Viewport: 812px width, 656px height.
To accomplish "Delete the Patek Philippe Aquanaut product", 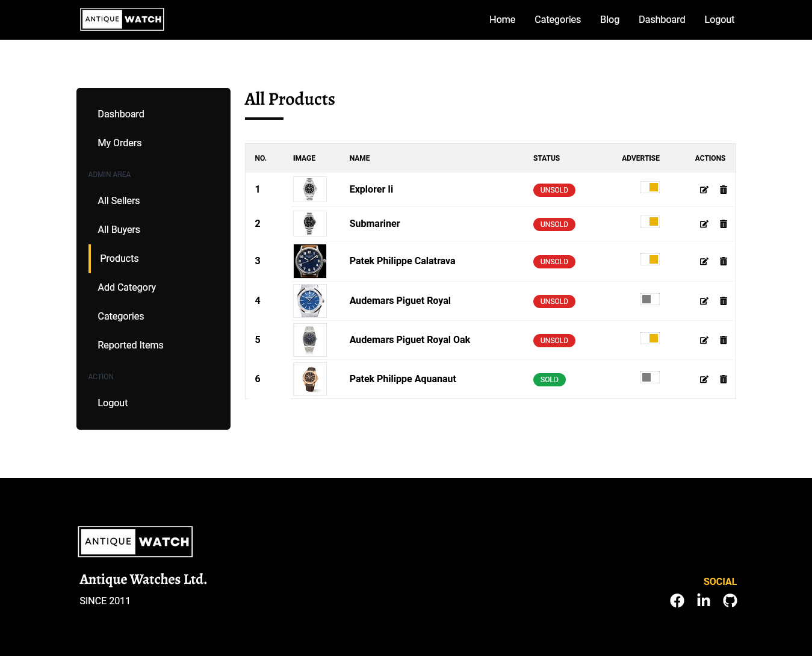I will [x=724, y=379].
